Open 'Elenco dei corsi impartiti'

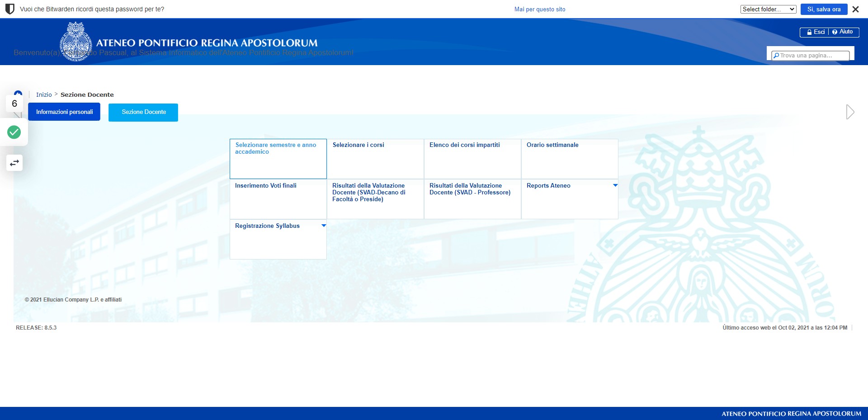[x=472, y=159]
